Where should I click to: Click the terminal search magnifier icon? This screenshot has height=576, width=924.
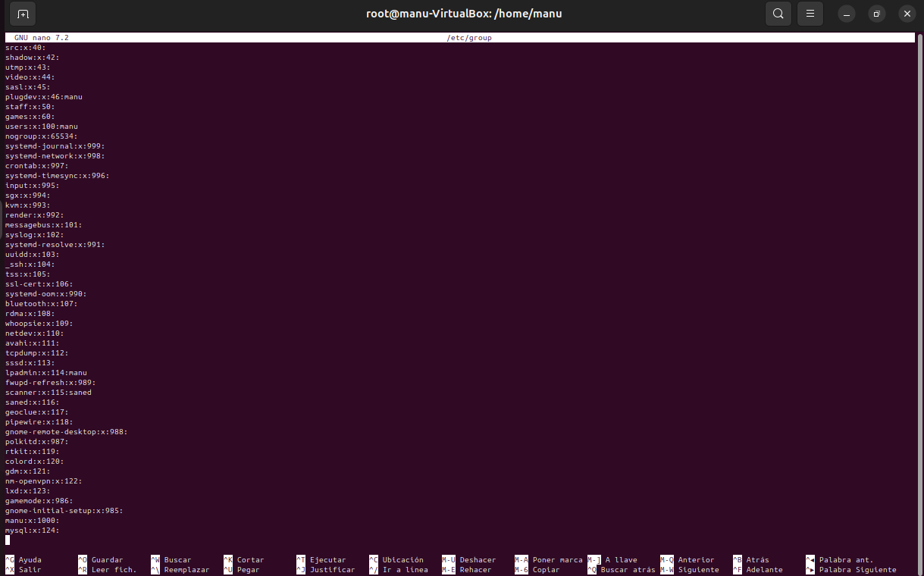tap(778, 14)
